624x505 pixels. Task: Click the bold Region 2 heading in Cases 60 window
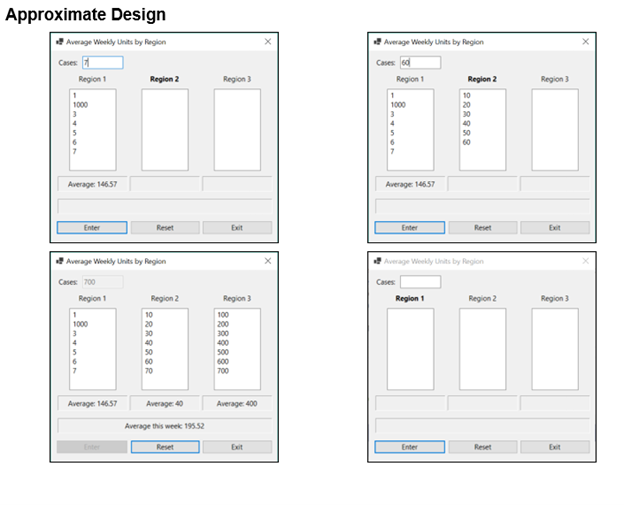(482, 79)
